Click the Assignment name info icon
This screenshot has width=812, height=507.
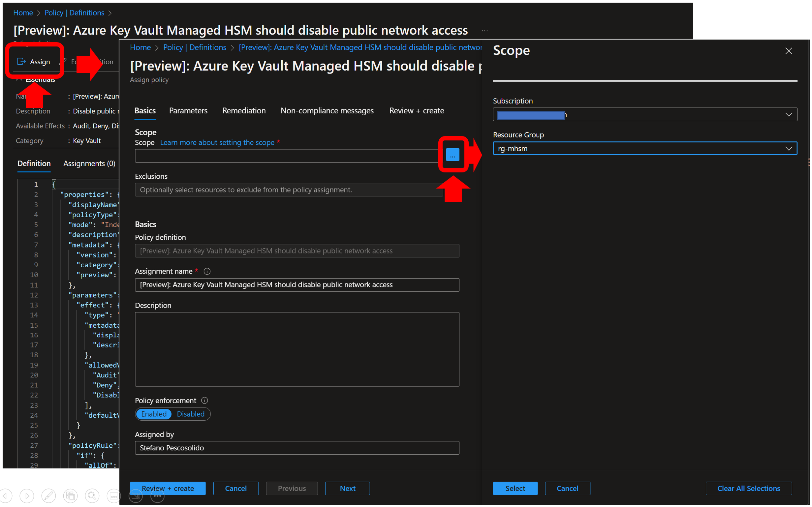(x=207, y=272)
